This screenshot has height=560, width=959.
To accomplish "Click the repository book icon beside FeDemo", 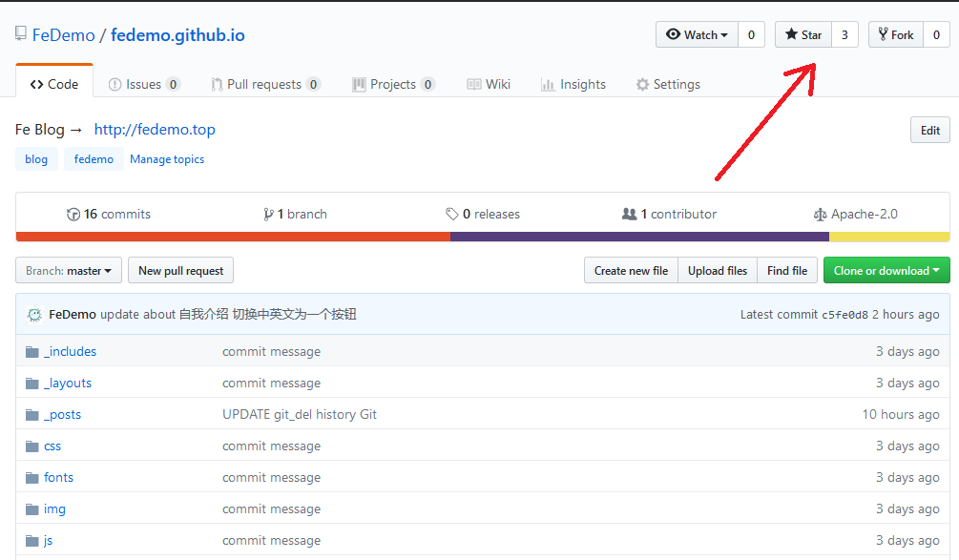I will 21,33.
